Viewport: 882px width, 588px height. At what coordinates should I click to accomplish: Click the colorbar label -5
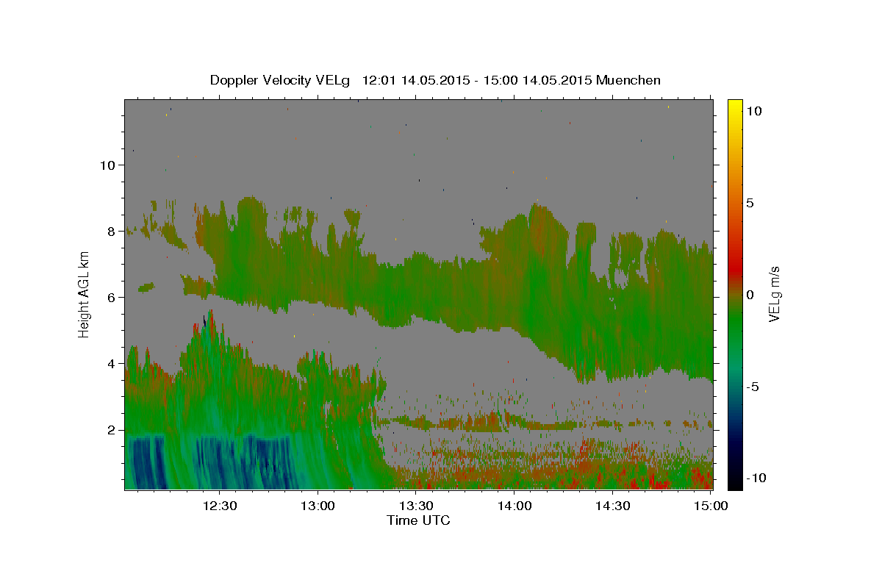click(x=753, y=387)
